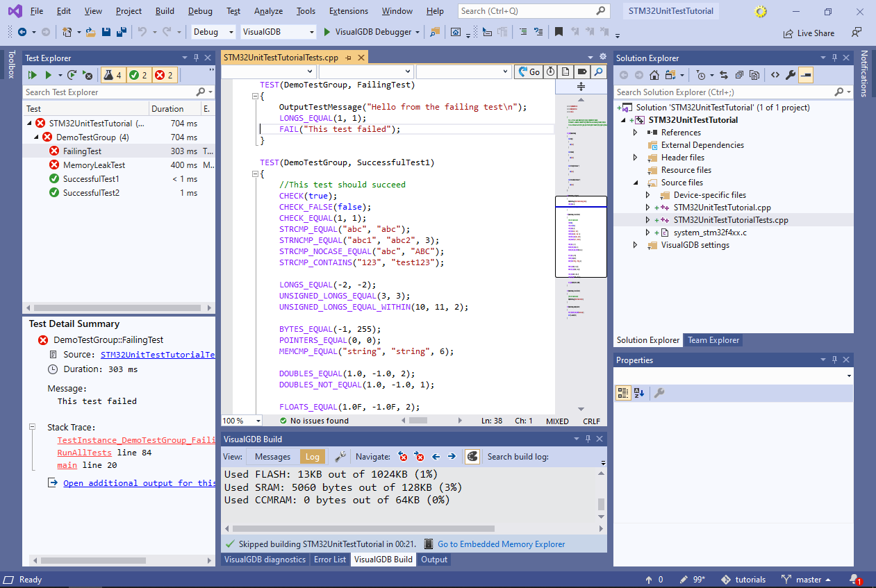The height and width of the screenshot is (588, 876).
Task: Sync with active document in Solution Explorer
Action: (x=724, y=75)
